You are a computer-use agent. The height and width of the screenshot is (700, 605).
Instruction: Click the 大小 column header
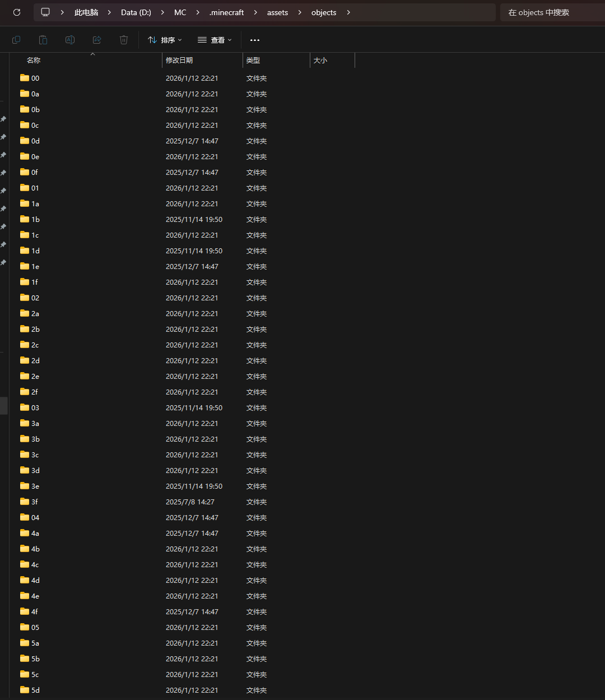320,60
